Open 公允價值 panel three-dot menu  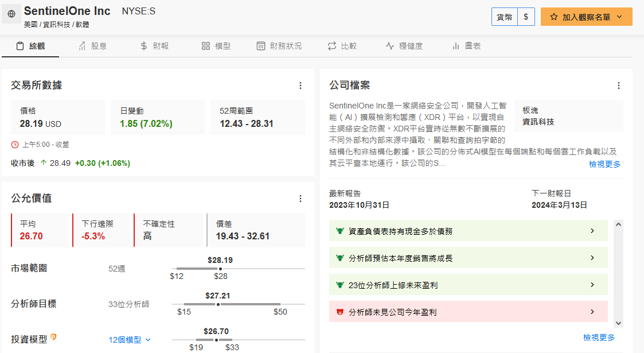click(x=300, y=199)
